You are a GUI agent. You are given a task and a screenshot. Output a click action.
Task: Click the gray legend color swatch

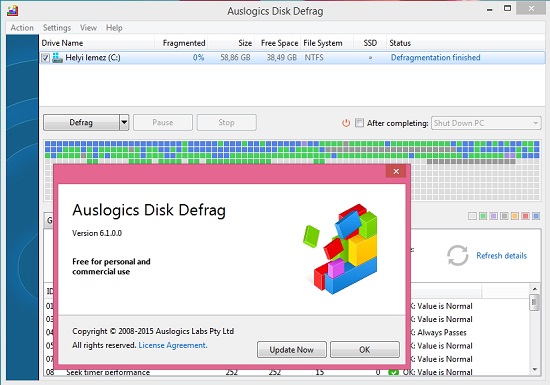504,216
